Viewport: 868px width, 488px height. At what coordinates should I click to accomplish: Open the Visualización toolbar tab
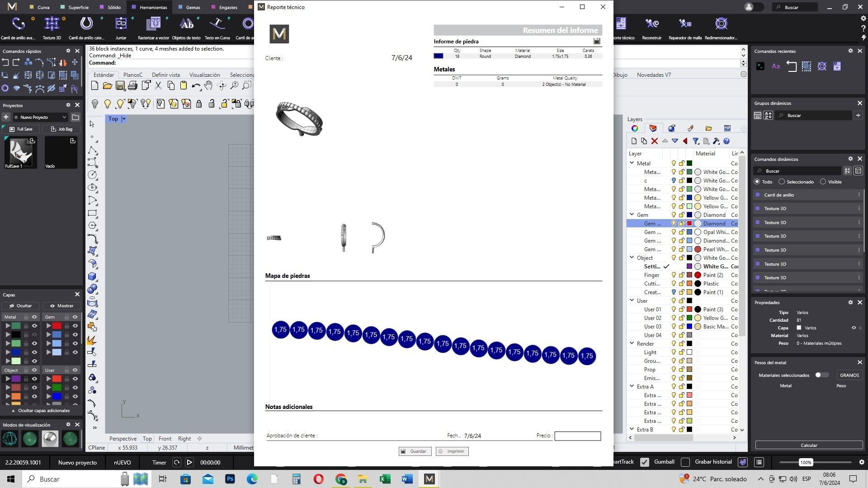click(x=204, y=75)
